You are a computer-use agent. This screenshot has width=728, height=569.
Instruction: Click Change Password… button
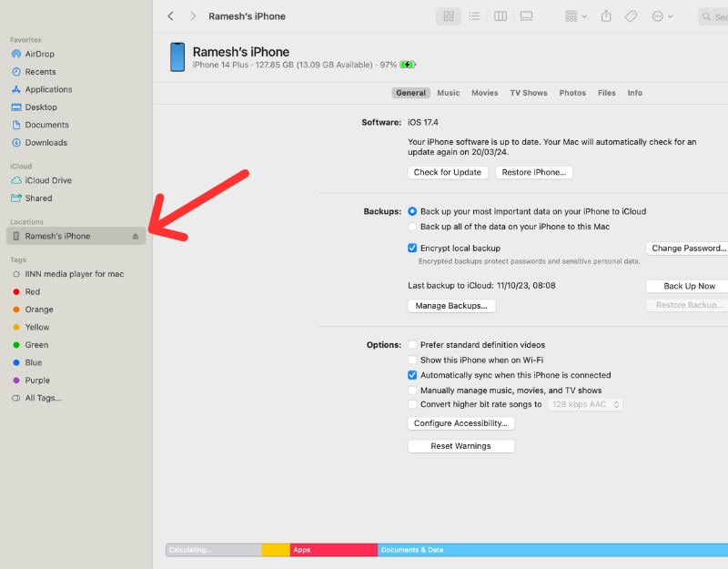point(689,248)
